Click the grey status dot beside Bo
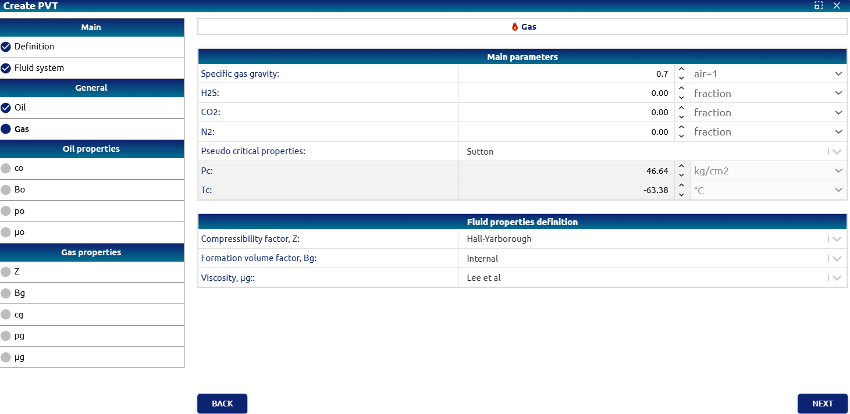This screenshot has width=850, height=414. click(x=7, y=189)
